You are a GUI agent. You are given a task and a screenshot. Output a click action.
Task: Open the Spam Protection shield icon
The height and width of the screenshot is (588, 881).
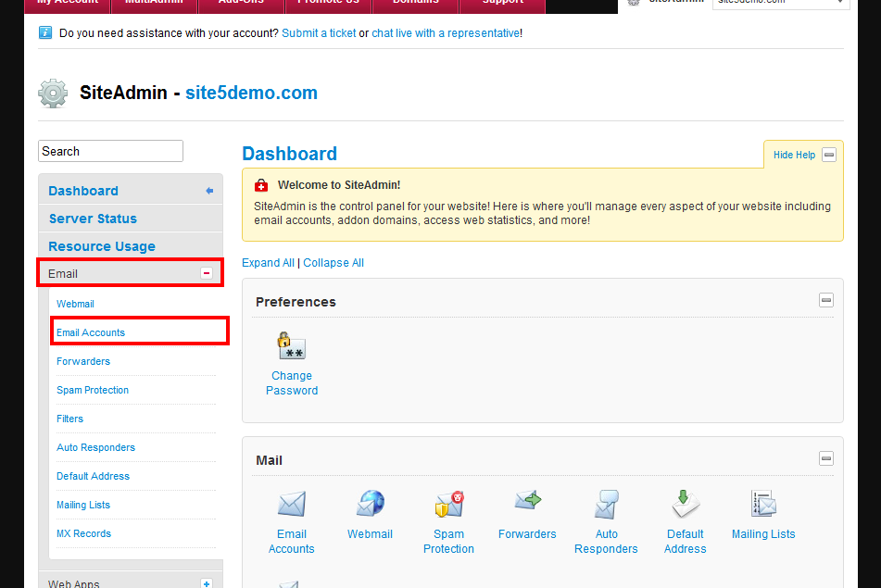[x=449, y=504]
